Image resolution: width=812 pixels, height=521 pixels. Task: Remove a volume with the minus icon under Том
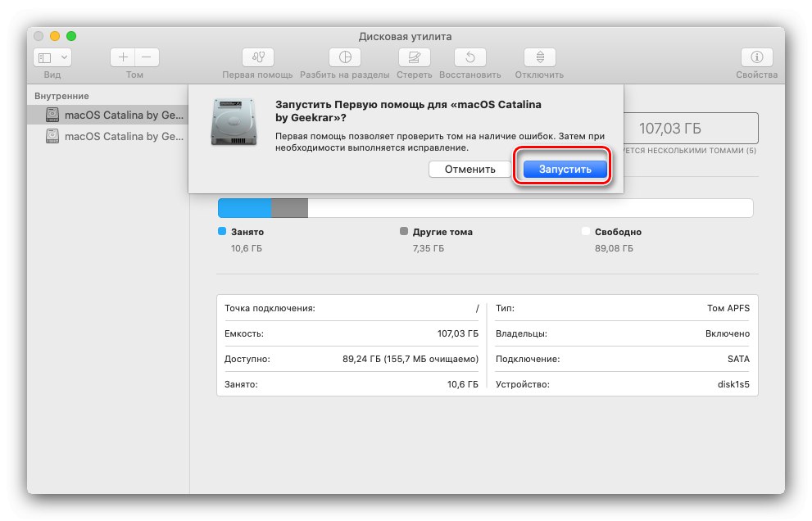[x=146, y=57]
